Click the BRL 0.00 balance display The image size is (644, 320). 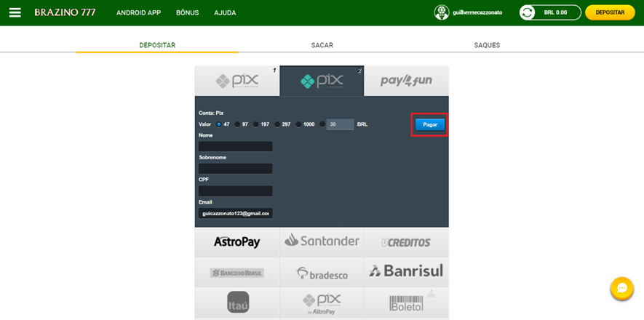555,12
